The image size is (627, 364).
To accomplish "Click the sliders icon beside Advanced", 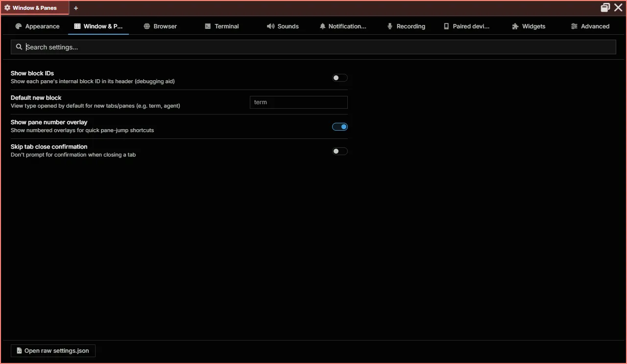I will coord(574,26).
